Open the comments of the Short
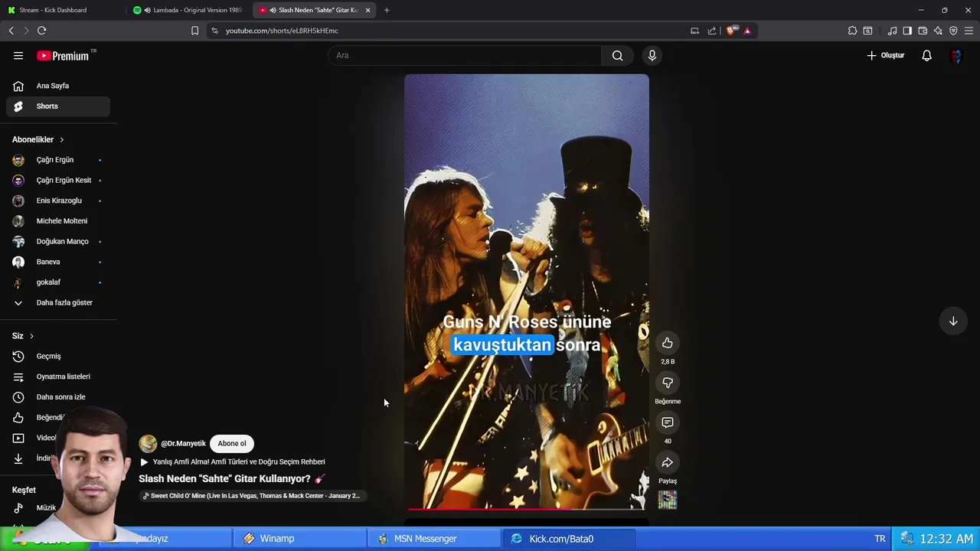Screen dimensions: 980x551 [668, 422]
